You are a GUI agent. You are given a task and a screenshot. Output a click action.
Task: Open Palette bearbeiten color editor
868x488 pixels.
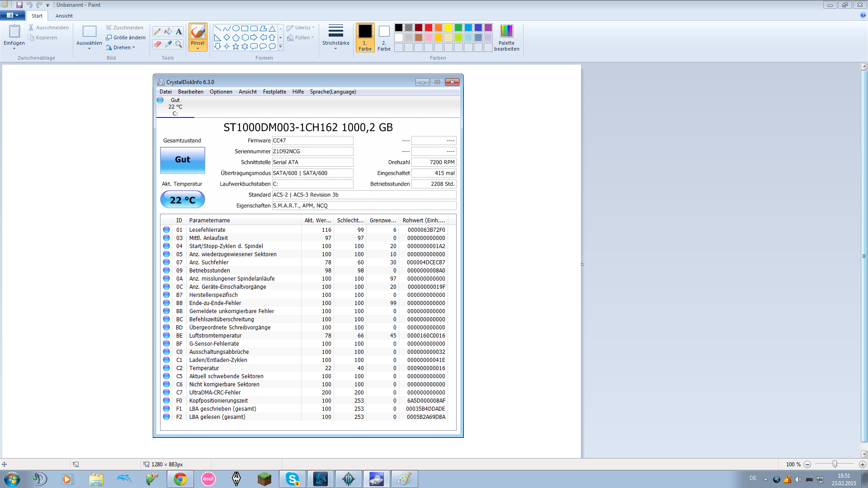pyautogui.click(x=506, y=38)
